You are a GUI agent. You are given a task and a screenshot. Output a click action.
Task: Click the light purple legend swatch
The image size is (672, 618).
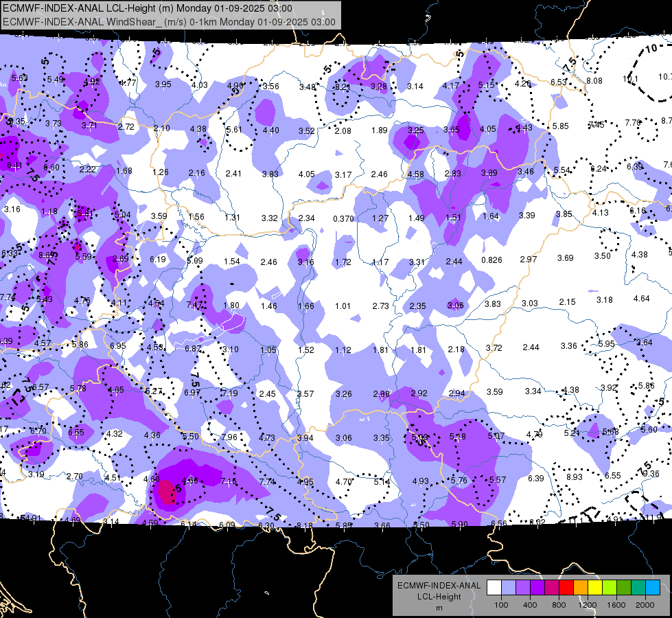pyautogui.click(x=523, y=588)
